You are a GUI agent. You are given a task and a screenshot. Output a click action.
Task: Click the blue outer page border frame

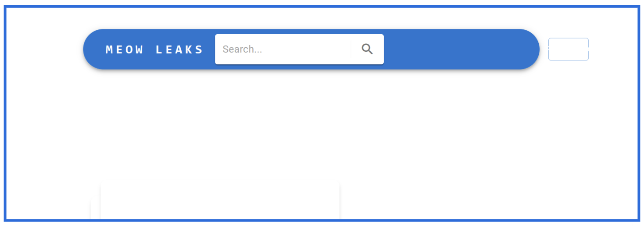tap(322, 7)
